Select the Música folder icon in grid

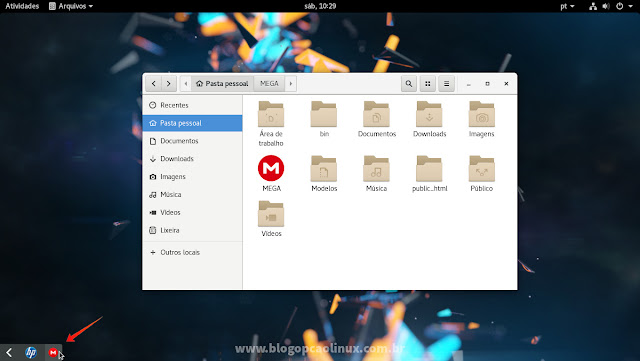point(376,168)
